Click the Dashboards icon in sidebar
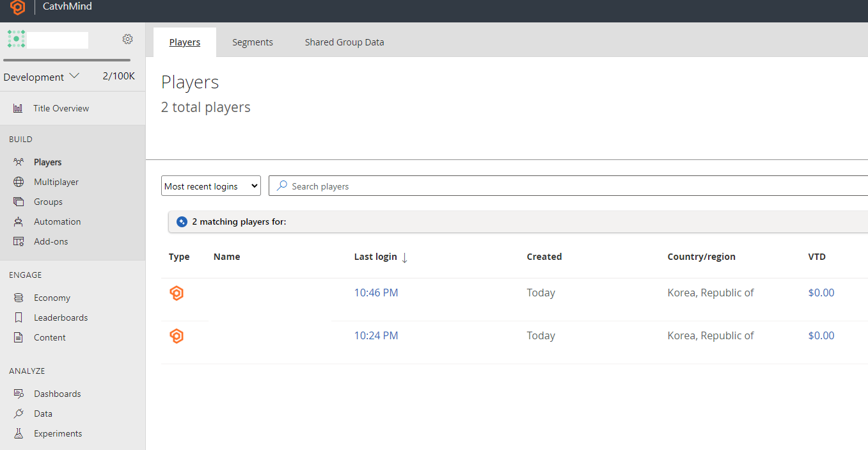 tap(19, 394)
